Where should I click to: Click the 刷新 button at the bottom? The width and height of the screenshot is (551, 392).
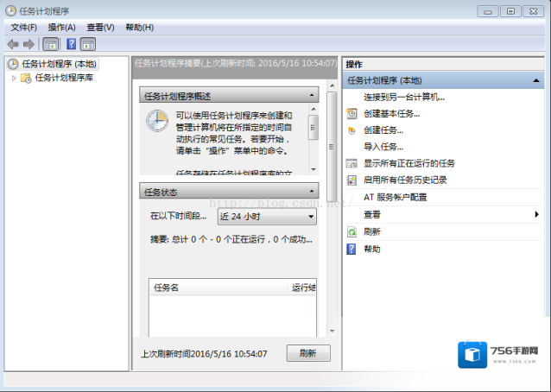coord(307,353)
